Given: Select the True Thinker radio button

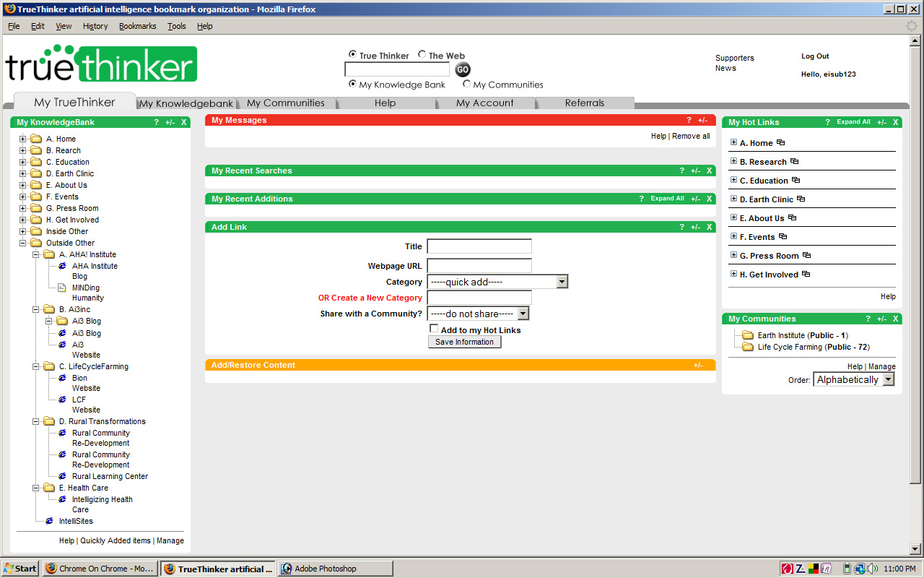Looking at the screenshot, I should pos(352,54).
